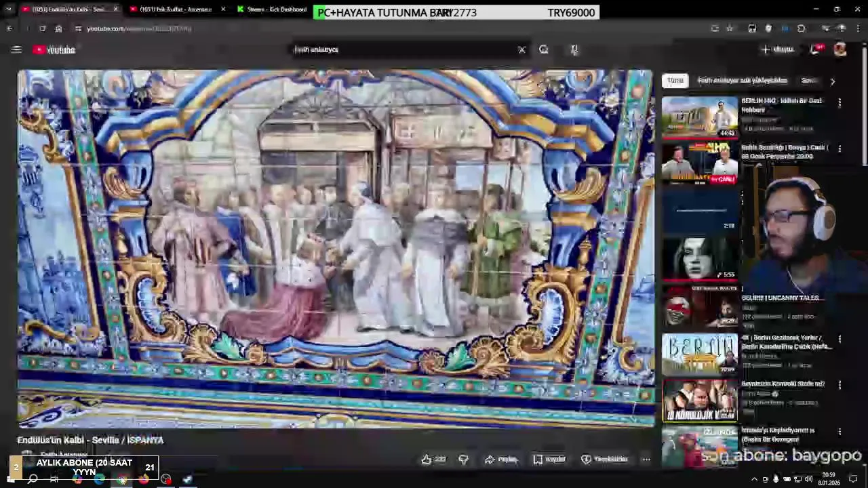Open the YouTube hamburger guide menu

[16, 49]
